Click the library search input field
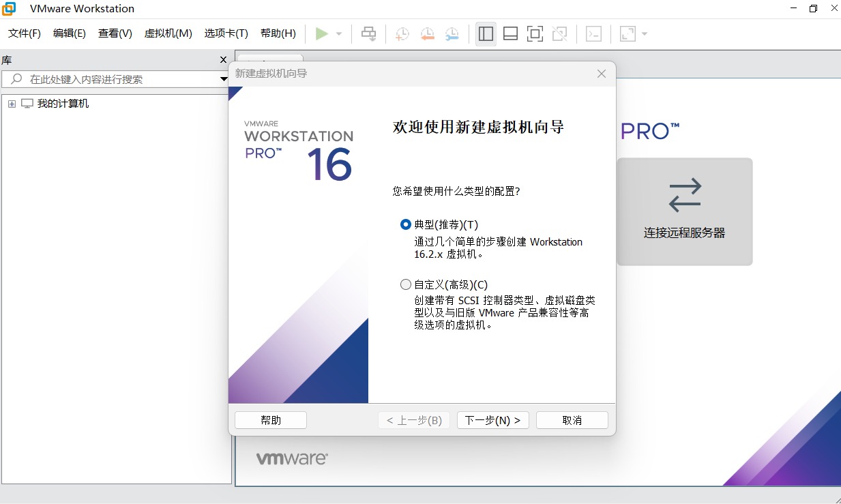Image resolution: width=841 pixels, height=504 pixels. [115, 79]
